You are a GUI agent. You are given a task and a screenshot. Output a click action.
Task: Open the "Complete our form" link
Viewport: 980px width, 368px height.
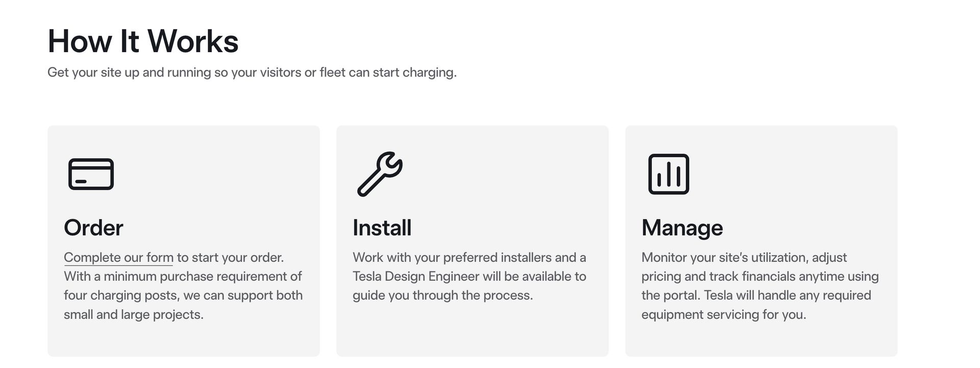[118, 257]
